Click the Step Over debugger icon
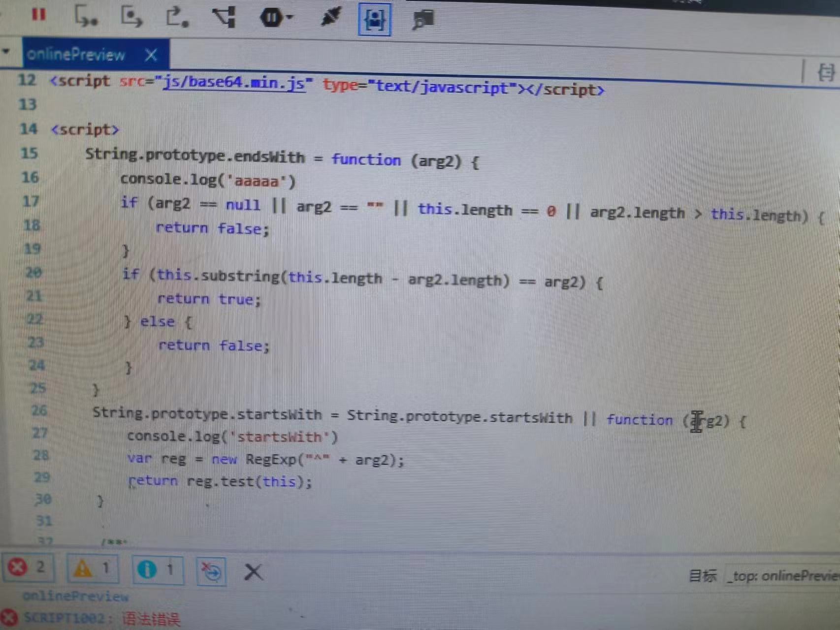 (131, 16)
